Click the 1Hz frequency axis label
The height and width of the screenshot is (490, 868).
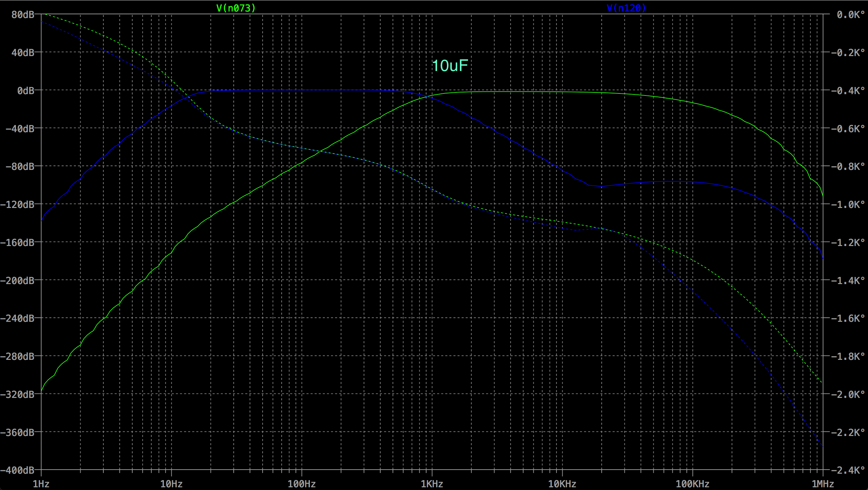pyautogui.click(x=41, y=484)
